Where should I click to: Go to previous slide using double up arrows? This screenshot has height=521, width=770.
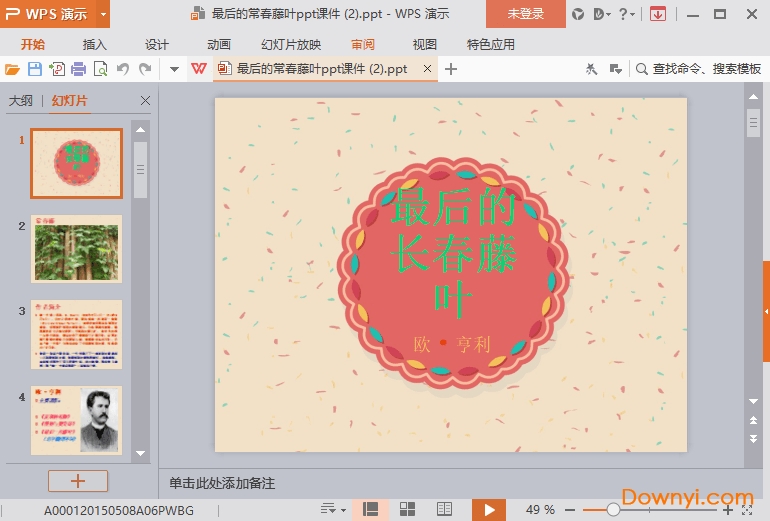coord(753,420)
